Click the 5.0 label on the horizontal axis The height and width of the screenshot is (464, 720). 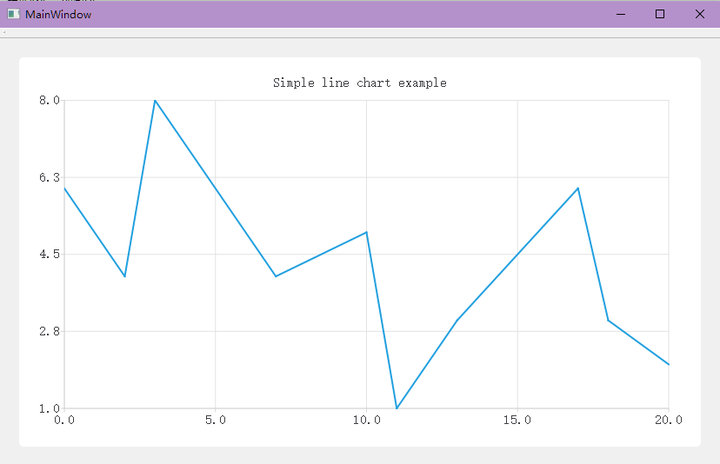(215, 421)
